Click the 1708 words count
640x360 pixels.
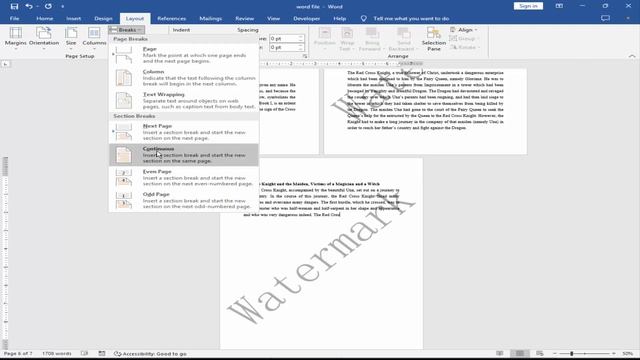(x=57, y=353)
